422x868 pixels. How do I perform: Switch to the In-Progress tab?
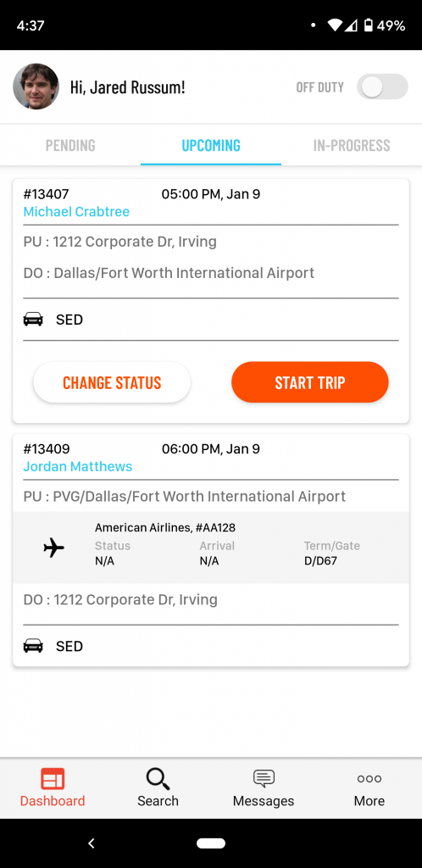pyautogui.click(x=352, y=145)
